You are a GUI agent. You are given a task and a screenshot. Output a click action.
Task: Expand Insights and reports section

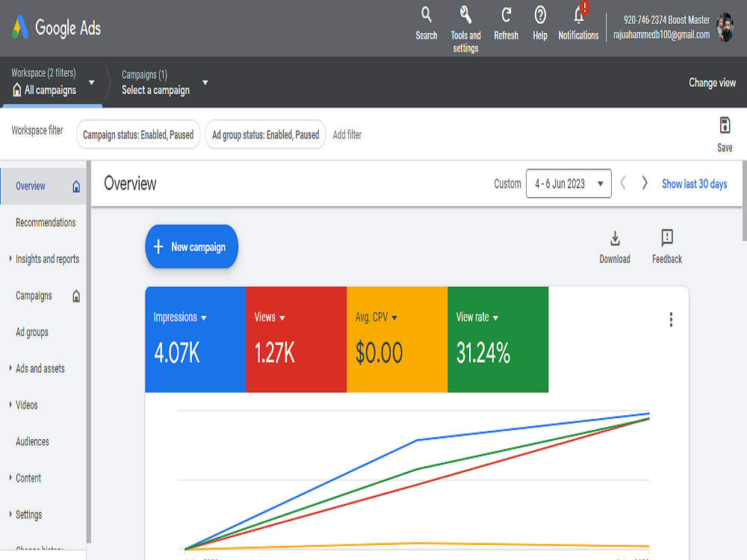[10, 258]
